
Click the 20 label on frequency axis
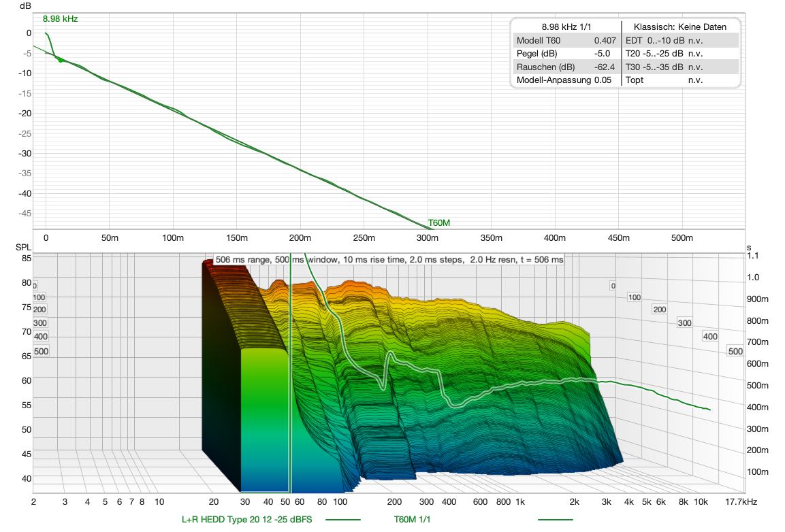coord(214,502)
